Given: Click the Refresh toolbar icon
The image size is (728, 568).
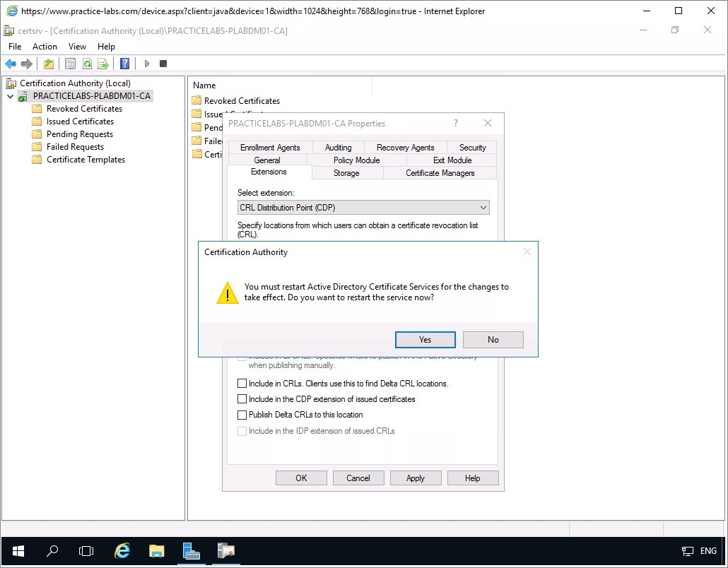Looking at the screenshot, I should [87, 64].
